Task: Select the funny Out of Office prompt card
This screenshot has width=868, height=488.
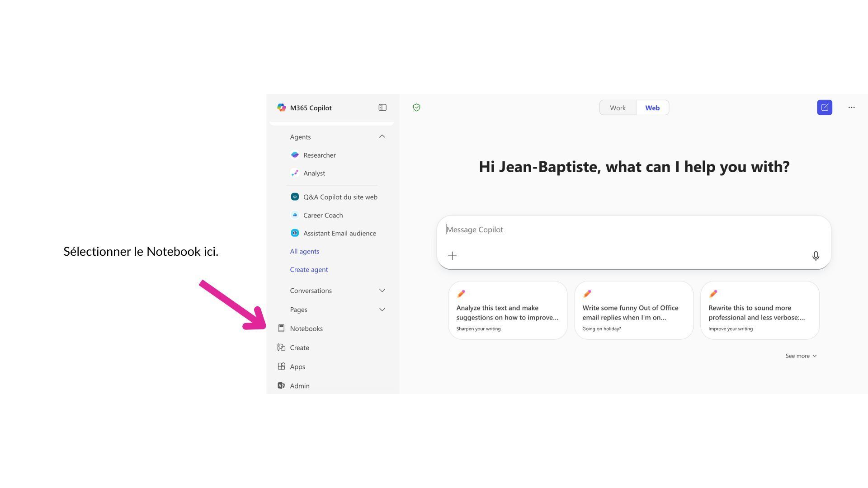Action: [x=634, y=310]
